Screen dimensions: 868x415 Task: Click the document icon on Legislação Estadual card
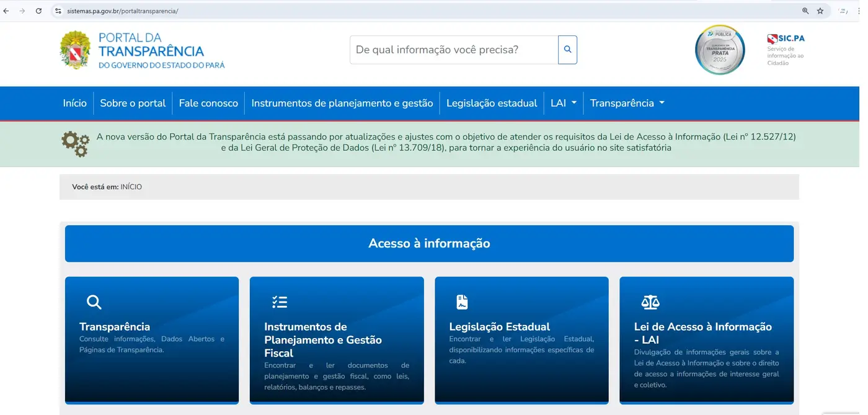pyautogui.click(x=462, y=302)
